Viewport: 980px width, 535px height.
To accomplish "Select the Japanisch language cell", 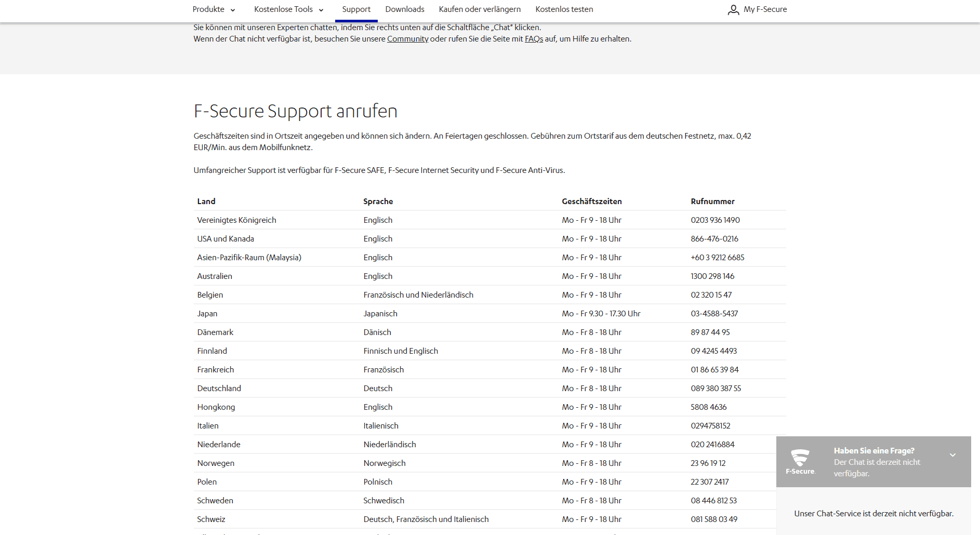I will [380, 314].
